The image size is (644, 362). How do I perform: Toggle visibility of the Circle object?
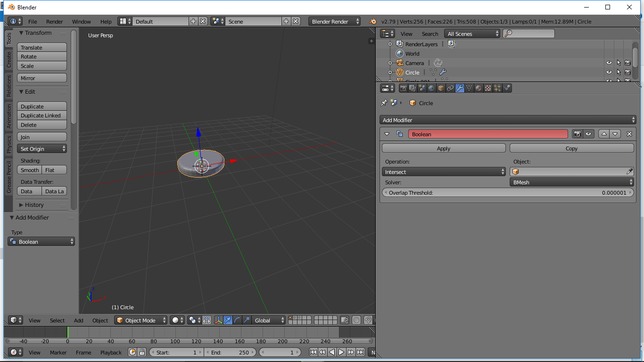(x=609, y=72)
